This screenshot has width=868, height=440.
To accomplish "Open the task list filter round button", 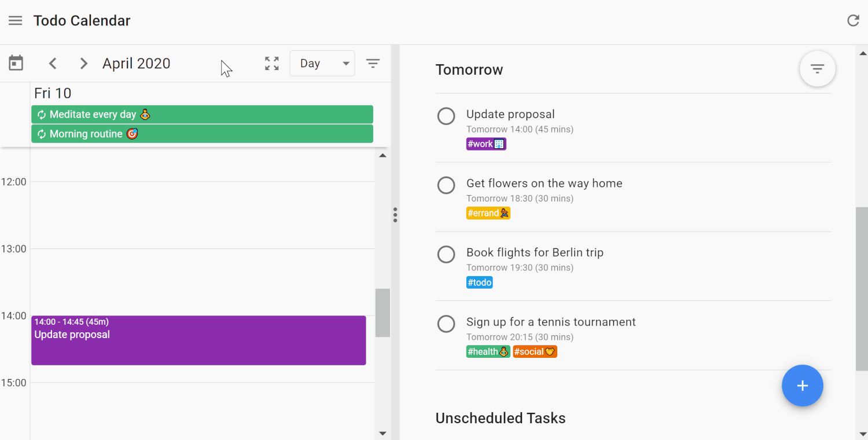I will click(817, 69).
